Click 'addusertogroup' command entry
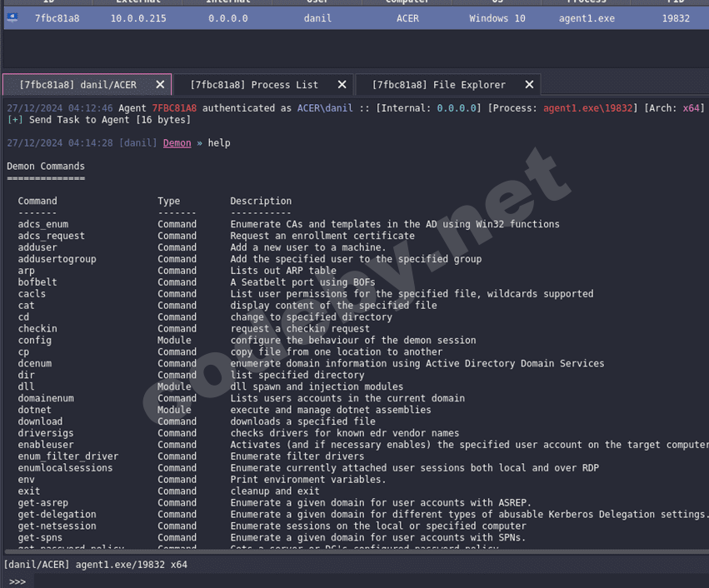Screen dimensions: 709x588 pos(57,259)
